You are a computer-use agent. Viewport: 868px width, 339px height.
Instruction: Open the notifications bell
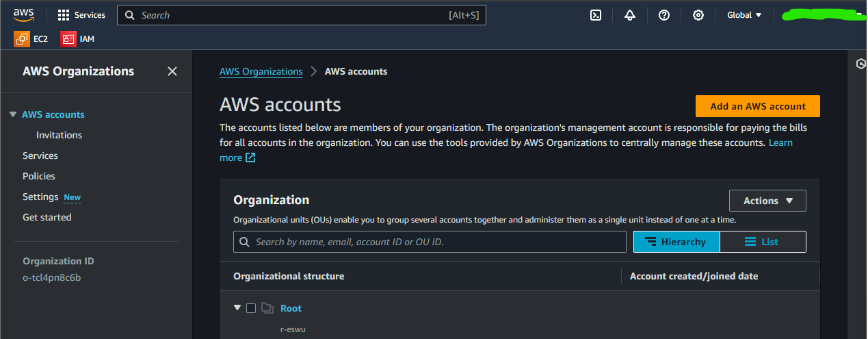[630, 15]
